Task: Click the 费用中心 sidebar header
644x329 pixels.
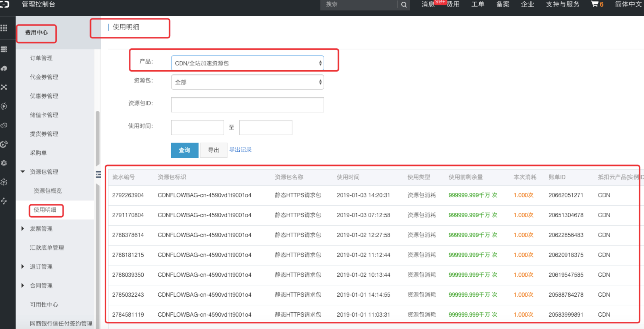Action: (x=36, y=32)
